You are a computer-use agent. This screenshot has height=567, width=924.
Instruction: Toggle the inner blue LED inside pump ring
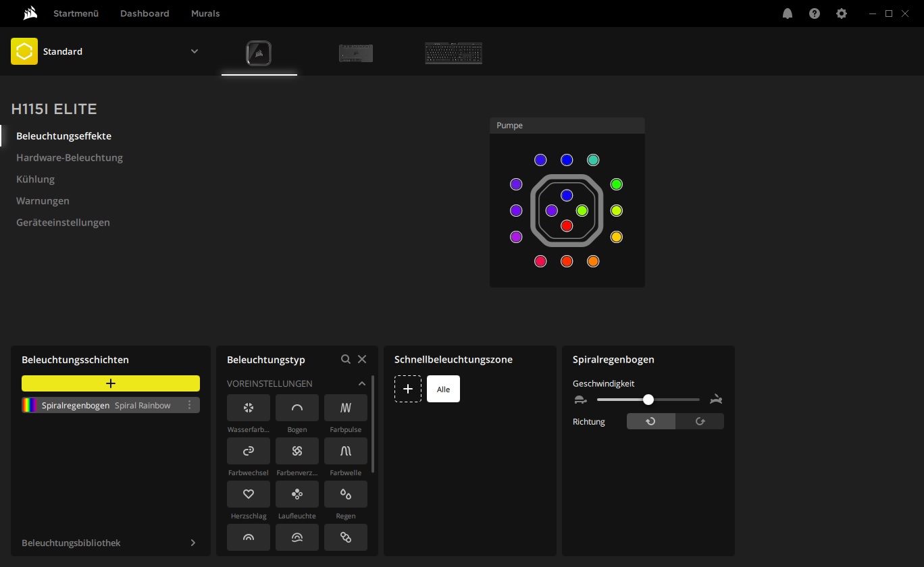(567, 195)
